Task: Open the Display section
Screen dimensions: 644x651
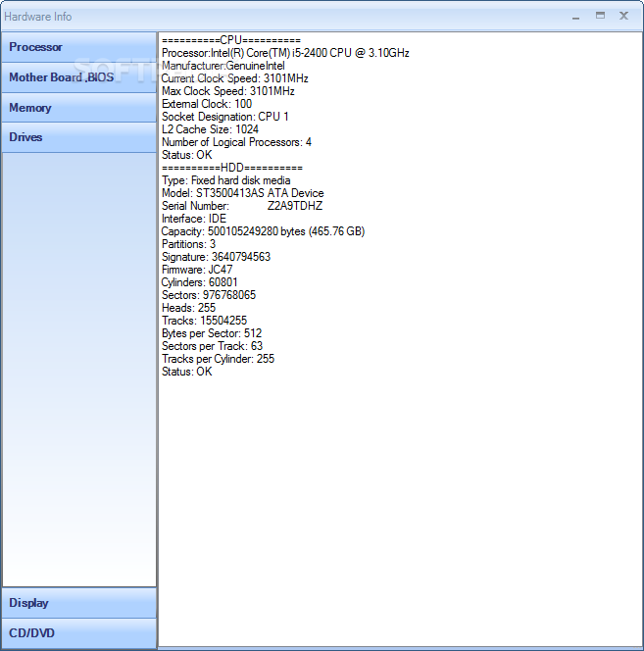Action: point(78,603)
